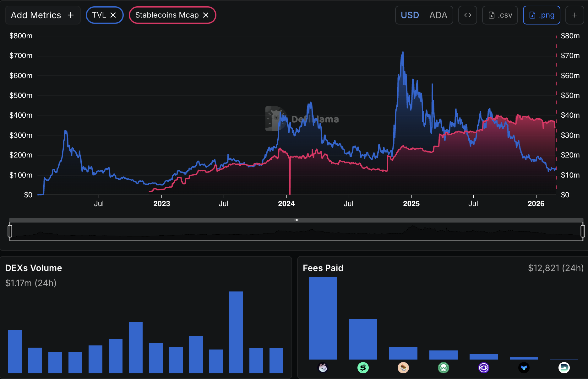Select the Minswap cat icon under Fees Paid
Screen dimensions: 588x379
tap(323, 368)
